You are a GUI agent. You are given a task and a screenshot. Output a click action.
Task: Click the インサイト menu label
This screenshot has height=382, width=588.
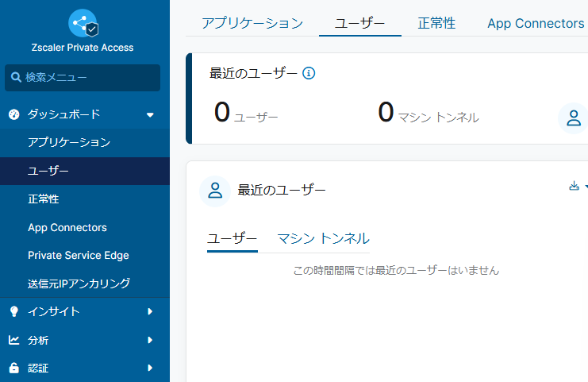coord(54,311)
